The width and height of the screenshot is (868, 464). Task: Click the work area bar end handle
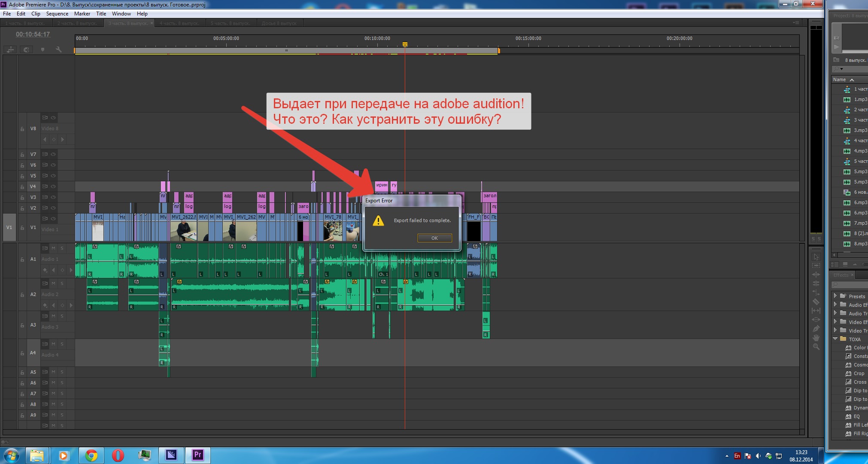click(499, 51)
